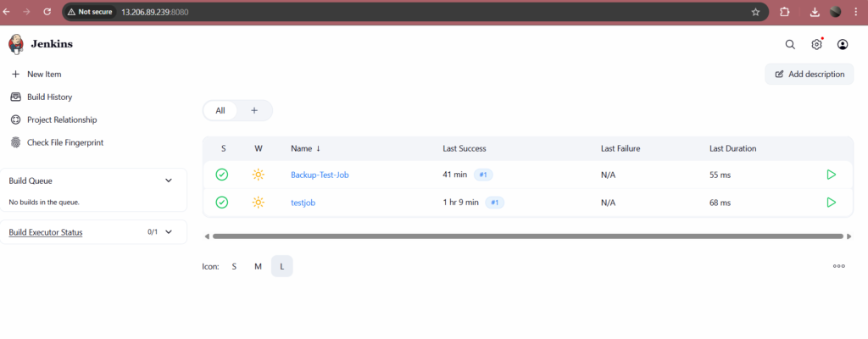This screenshot has height=339, width=868.
Task: Click the horizontal table scrollbar
Action: (526, 236)
